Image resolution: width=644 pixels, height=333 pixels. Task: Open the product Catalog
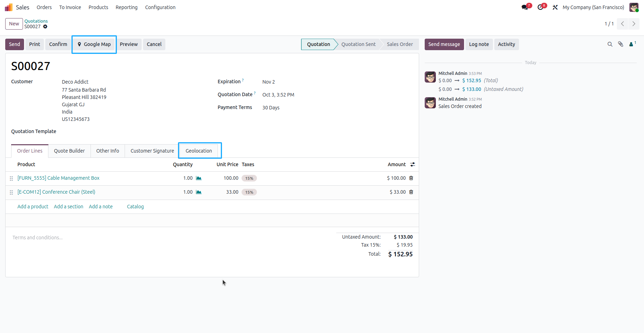point(135,207)
